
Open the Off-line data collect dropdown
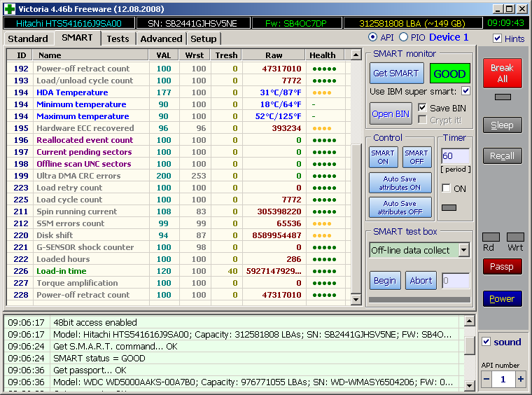point(464,251)
